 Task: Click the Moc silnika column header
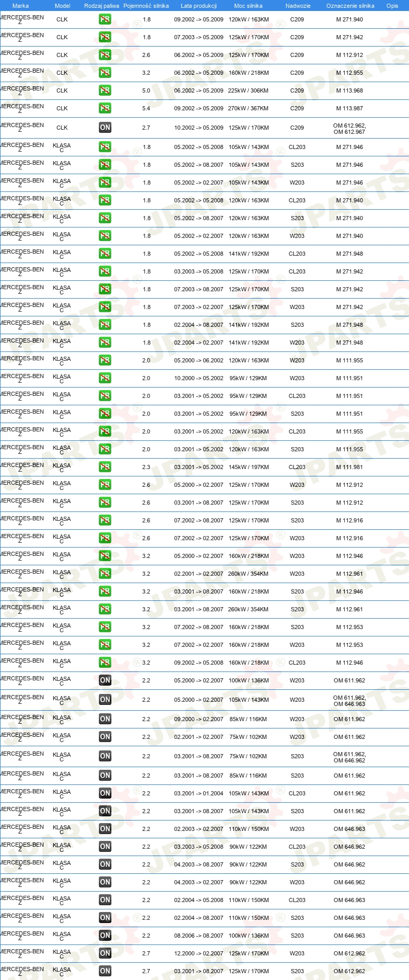248,6
